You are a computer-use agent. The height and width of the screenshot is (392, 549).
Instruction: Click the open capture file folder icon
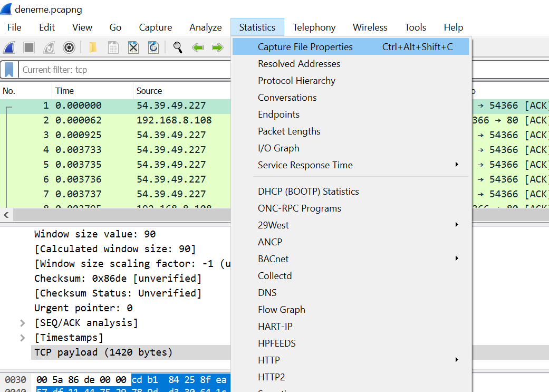coord(93,47)
